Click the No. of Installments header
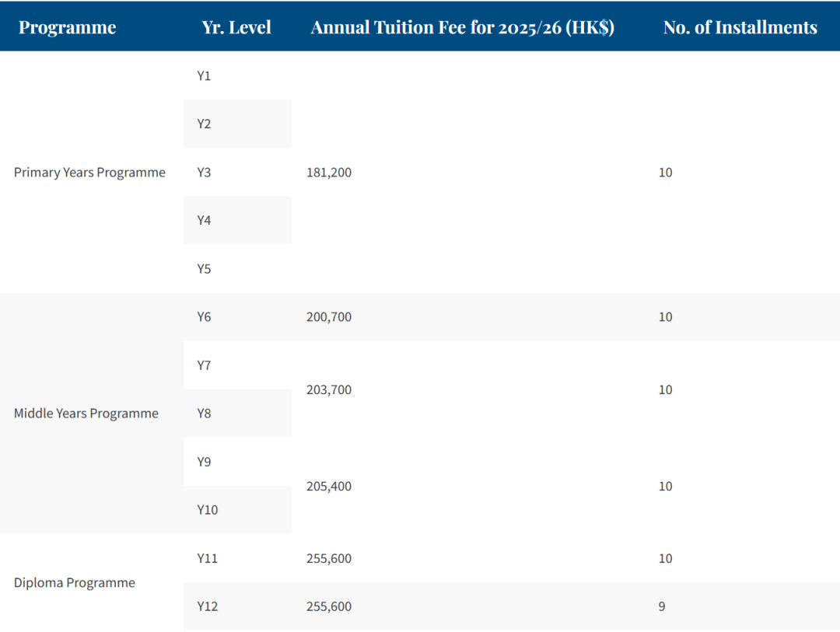Screen dimensions: 840x632 (x=740, y=27)
